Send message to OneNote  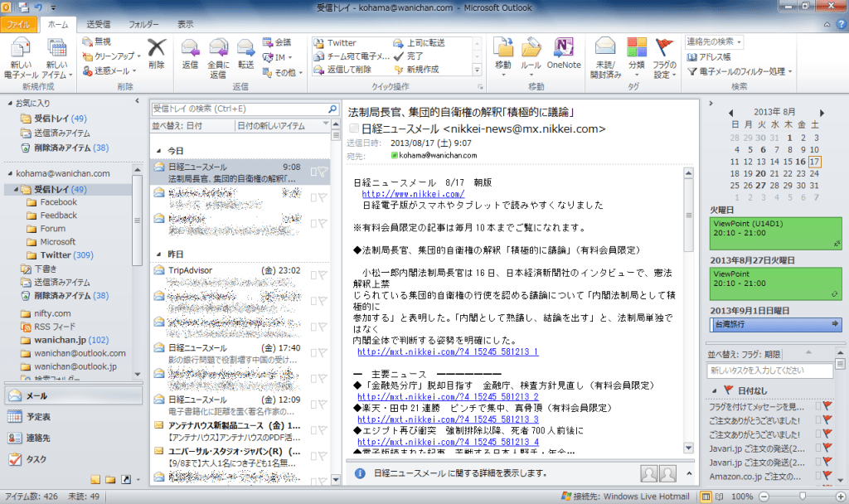(564, 53)
